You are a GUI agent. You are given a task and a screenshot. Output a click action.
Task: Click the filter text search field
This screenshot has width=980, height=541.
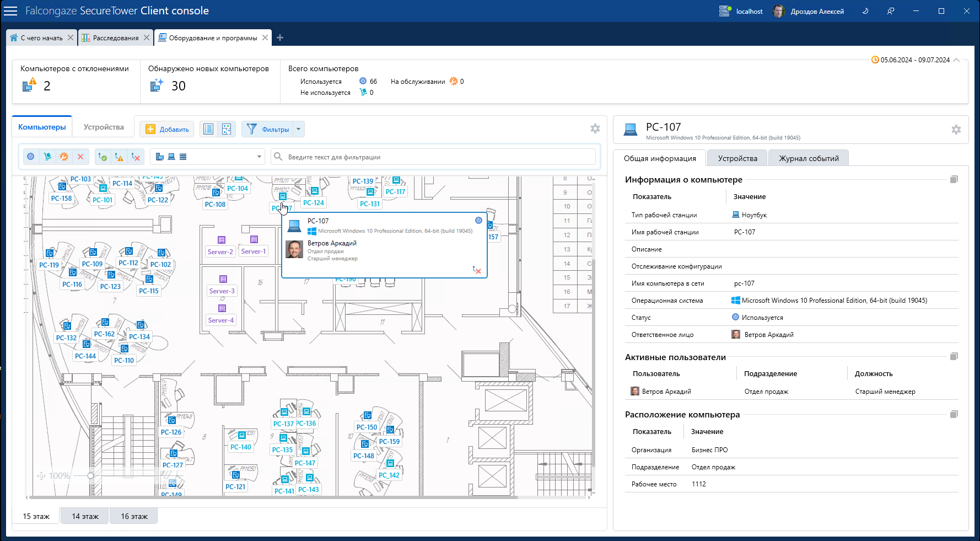tap(434, 157)
